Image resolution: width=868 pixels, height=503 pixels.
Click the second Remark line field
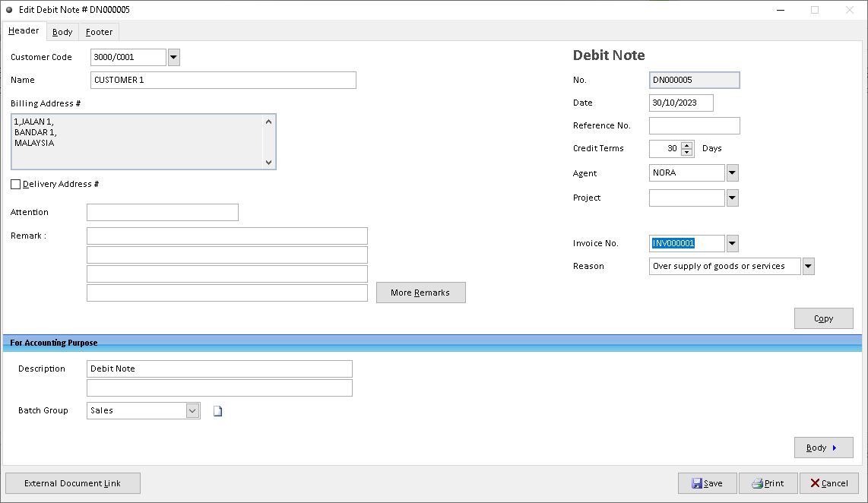coord(227,255)
